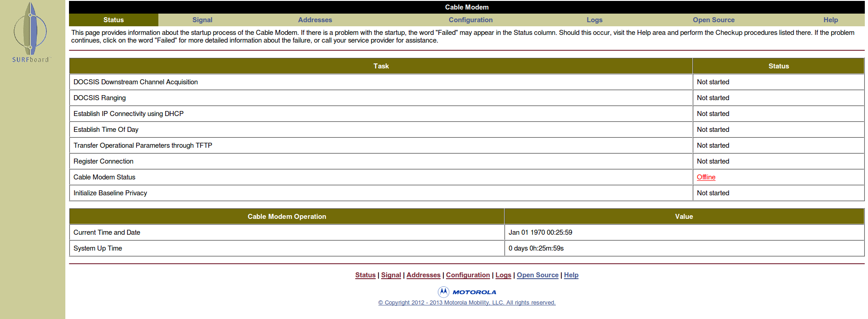The image size is (868, 319).
Task: Open the footer Open Source link
Action: click(x=537, y=275)
